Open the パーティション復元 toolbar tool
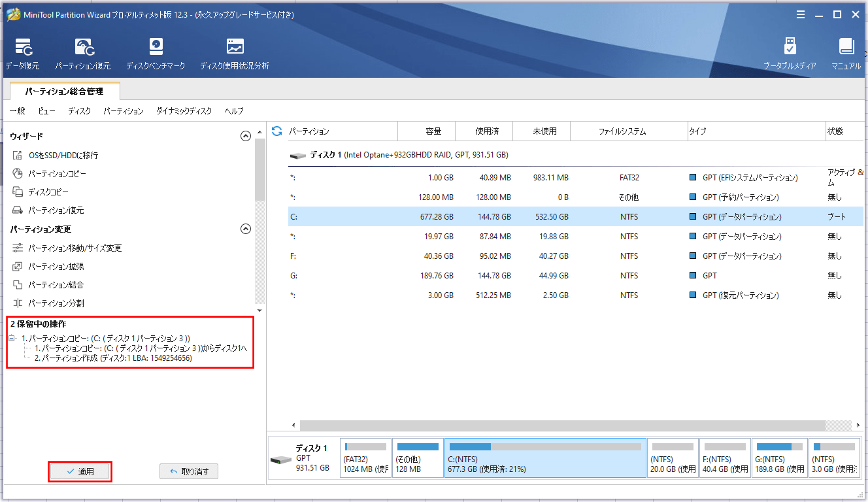This screenshot has width=868, height=502. [x=83, y=54]
